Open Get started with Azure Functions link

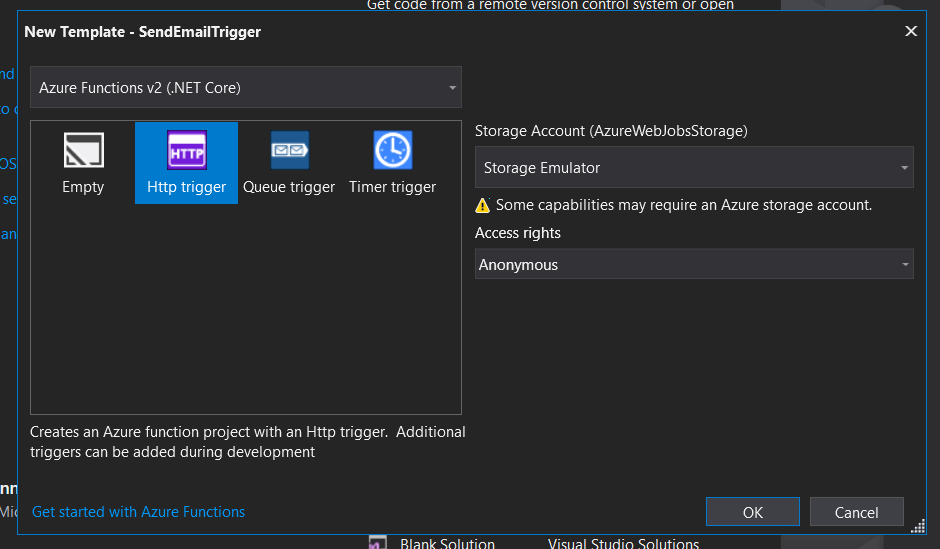tap(138, 512)
